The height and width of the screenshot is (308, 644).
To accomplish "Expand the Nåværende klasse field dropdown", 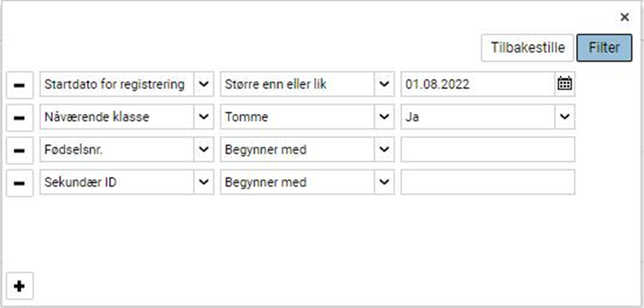I will [x=203, y=117].
